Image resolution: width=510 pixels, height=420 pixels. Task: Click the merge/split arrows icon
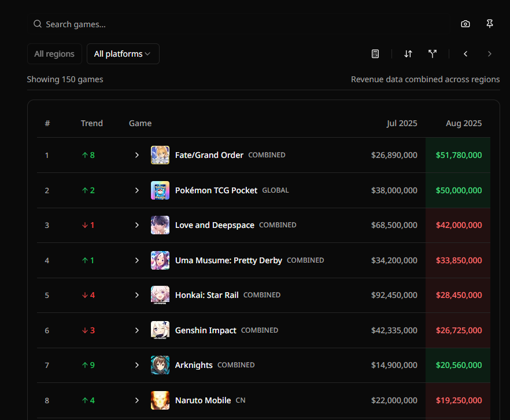(x=433, y=54)
